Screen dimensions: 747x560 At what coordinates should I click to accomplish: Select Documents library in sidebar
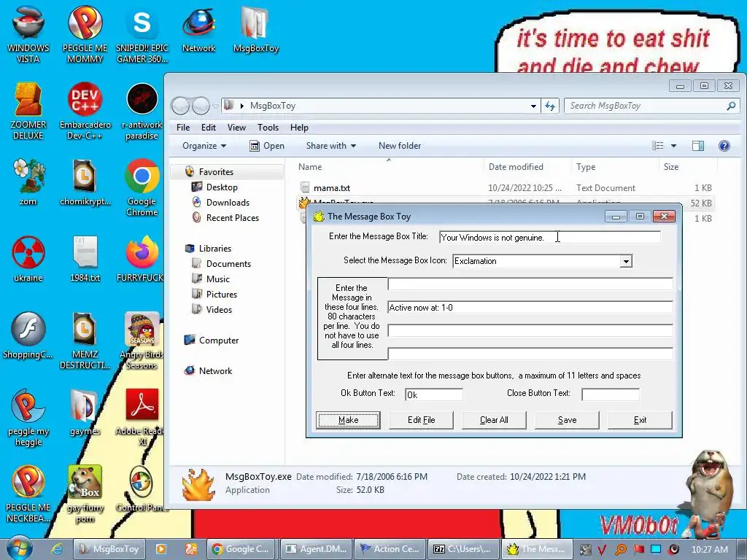(228, 264)
